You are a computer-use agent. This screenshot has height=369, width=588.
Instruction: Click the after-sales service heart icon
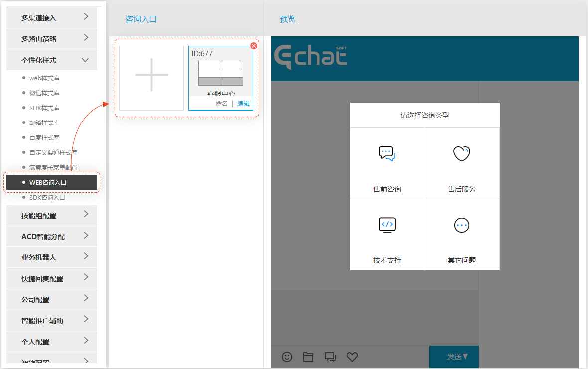pos(461,153)
